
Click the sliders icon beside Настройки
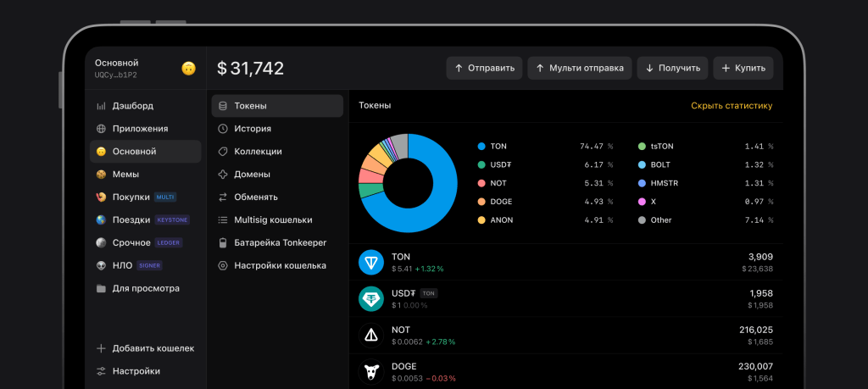(101, 371)
